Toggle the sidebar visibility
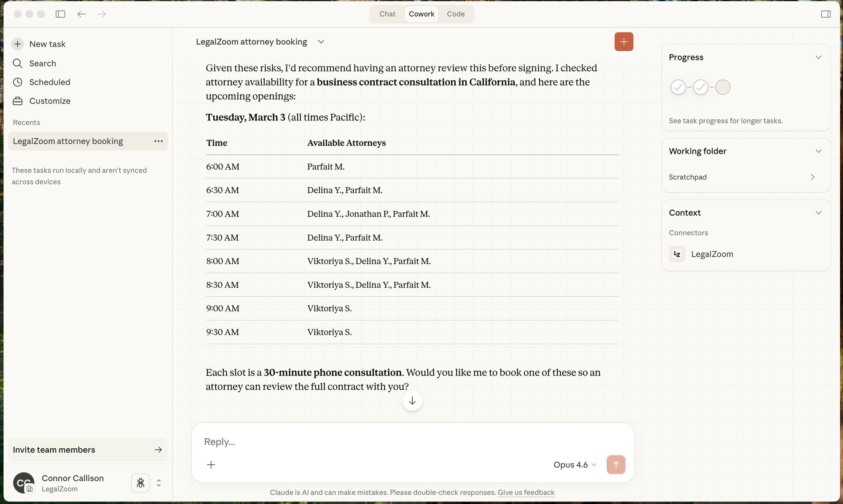The height and width of the screenshot is (504, 843). coord(60,14)
